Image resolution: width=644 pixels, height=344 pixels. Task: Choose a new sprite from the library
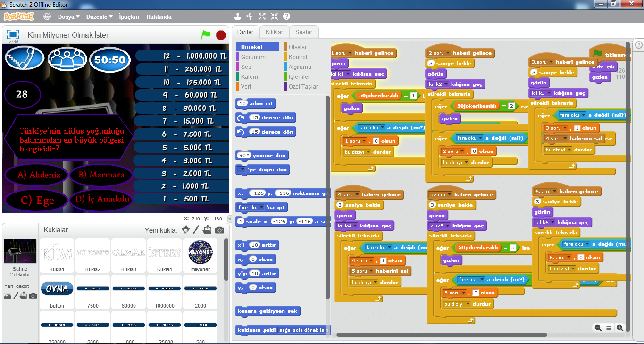[186, 230]
